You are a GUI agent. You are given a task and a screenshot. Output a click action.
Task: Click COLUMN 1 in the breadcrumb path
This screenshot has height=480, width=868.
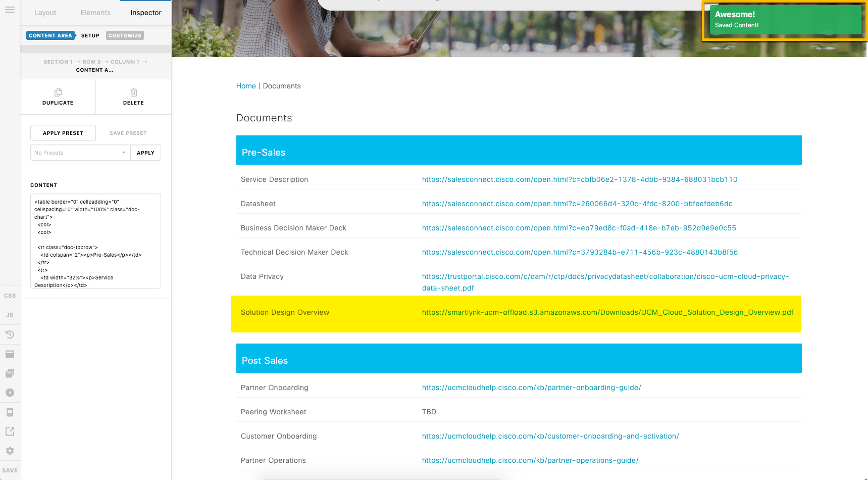[125, 62]
